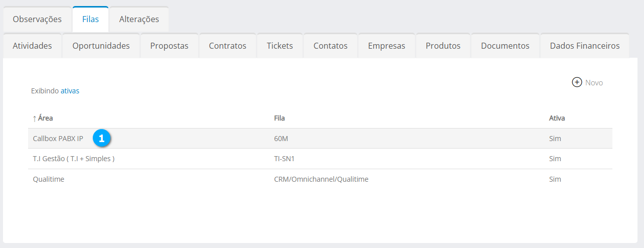Open the Contratos tab
644x248 pixels.
point(227,46)
